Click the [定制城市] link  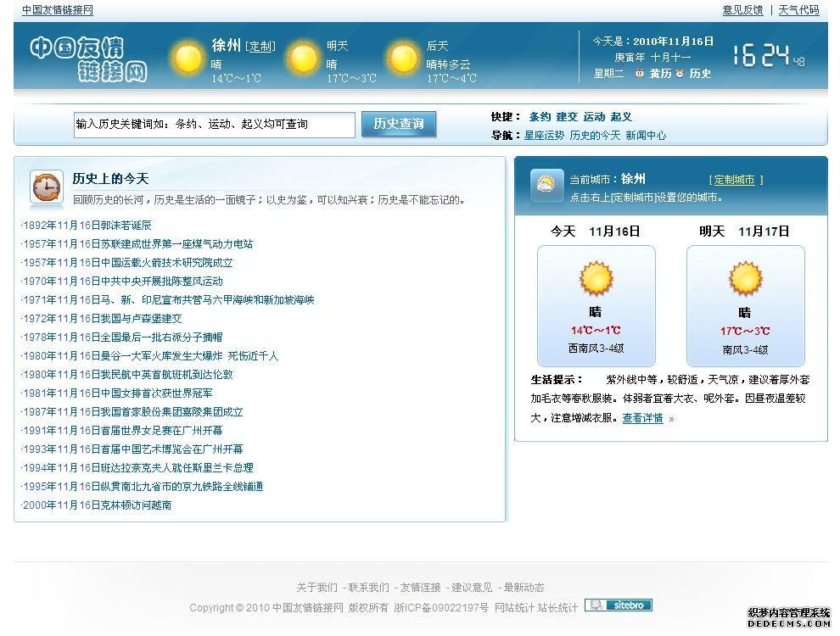(733, 179)
